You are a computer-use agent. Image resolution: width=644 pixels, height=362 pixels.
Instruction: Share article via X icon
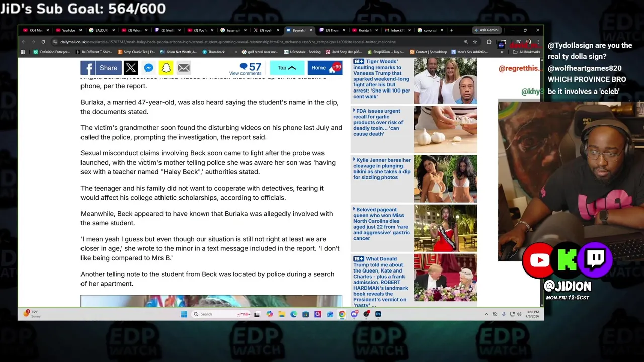[131, 68]
